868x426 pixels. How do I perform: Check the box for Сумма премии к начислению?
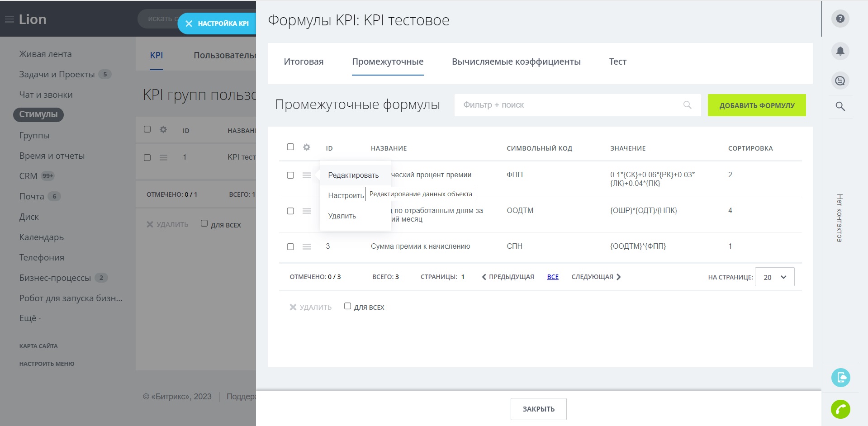coord(290,246)
